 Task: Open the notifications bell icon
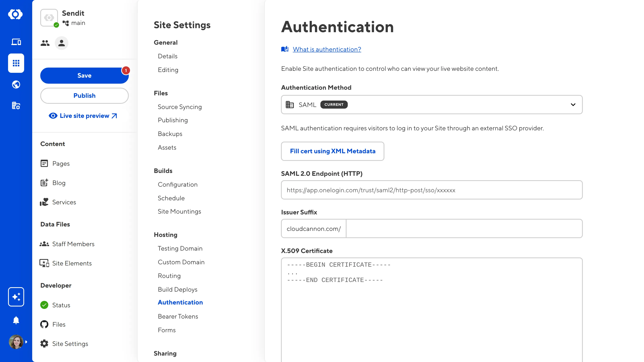pos(16,320)
